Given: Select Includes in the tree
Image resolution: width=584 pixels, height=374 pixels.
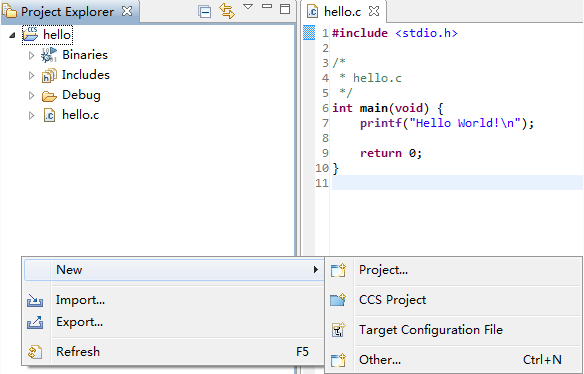Looking at the screenshot, I should 86,75.
